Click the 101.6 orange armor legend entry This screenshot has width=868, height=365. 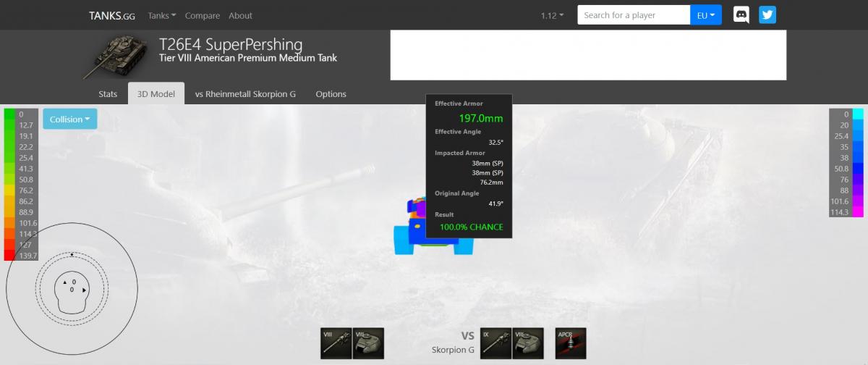pos(20,222)
